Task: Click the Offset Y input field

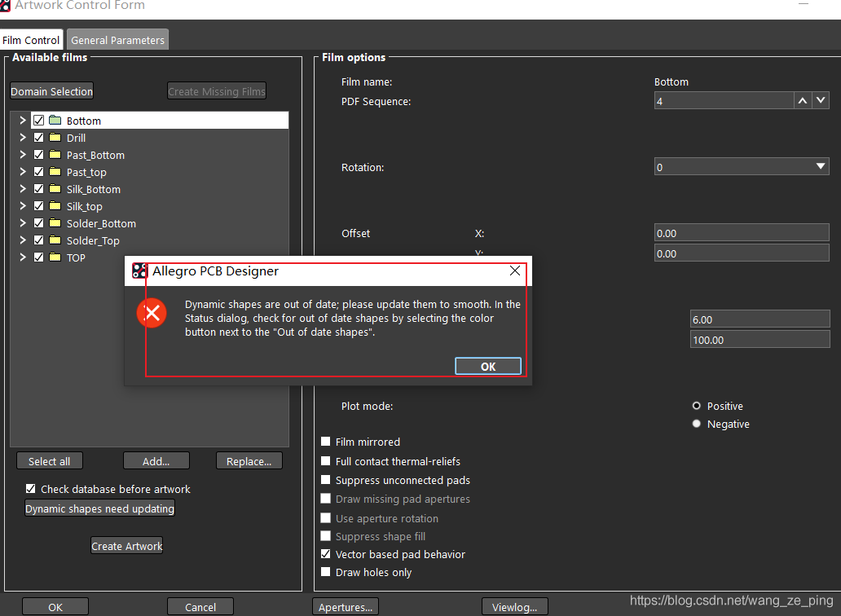Action: coord(742,253)
